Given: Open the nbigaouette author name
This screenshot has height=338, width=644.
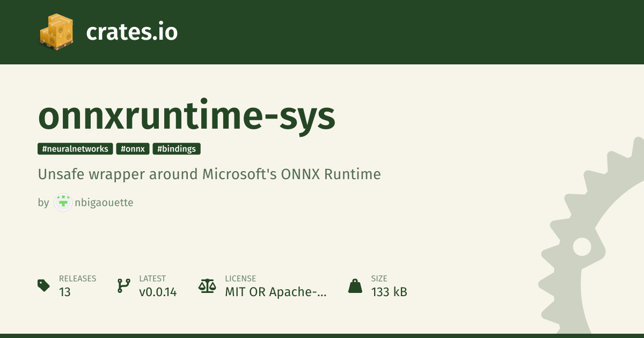Looking at the screenshot, I should 105,203.
